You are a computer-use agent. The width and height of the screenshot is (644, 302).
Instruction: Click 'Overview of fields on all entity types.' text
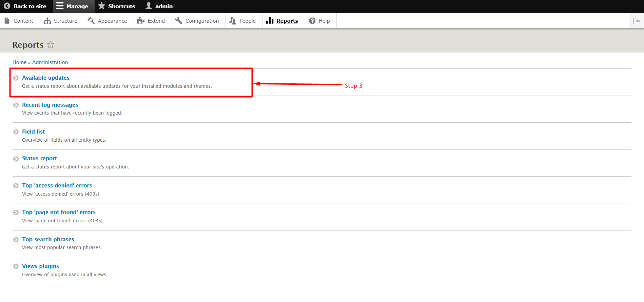[x=64, y=140]
